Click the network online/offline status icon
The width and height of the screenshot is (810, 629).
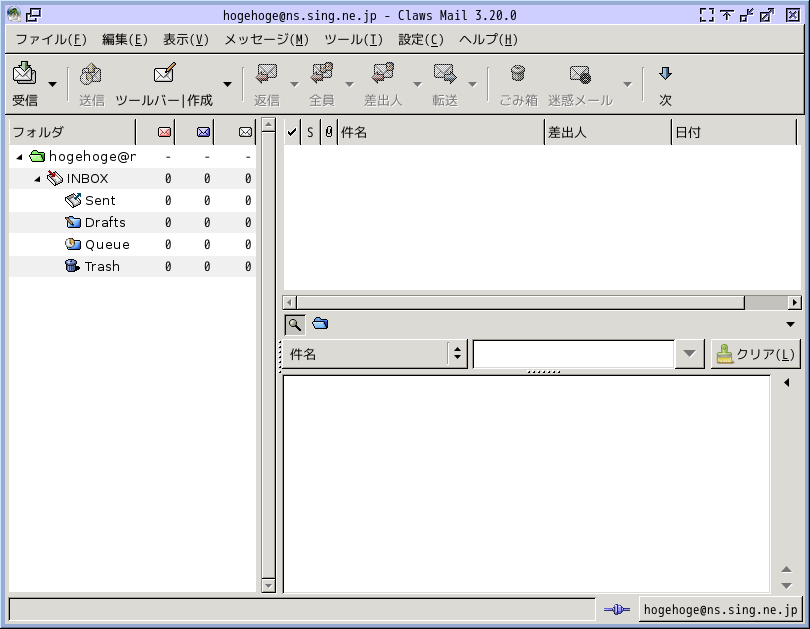[615, 609]
